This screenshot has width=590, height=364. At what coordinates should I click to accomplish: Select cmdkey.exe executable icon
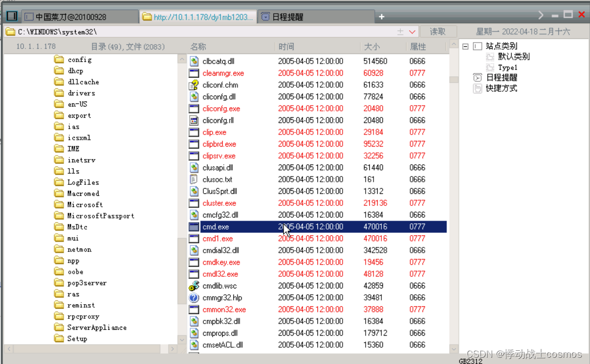194,262
